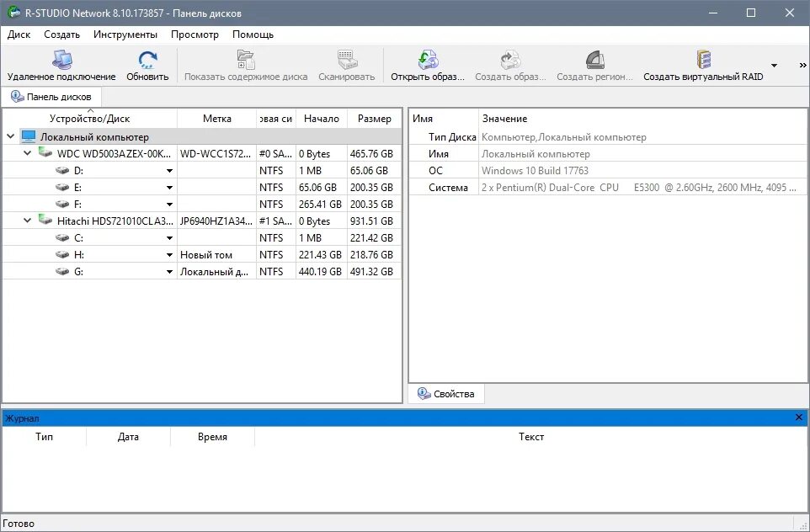The width and height of the screenshot is (810, 532).
Task: Click the Удаленное подключение toolbar icon
Action: [61, 60]
